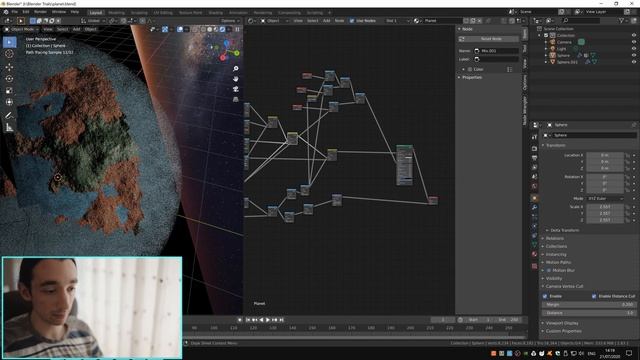Expand the Viewport Display panel
The height and width of the screenshot is (360, 640).
point(562,323)
